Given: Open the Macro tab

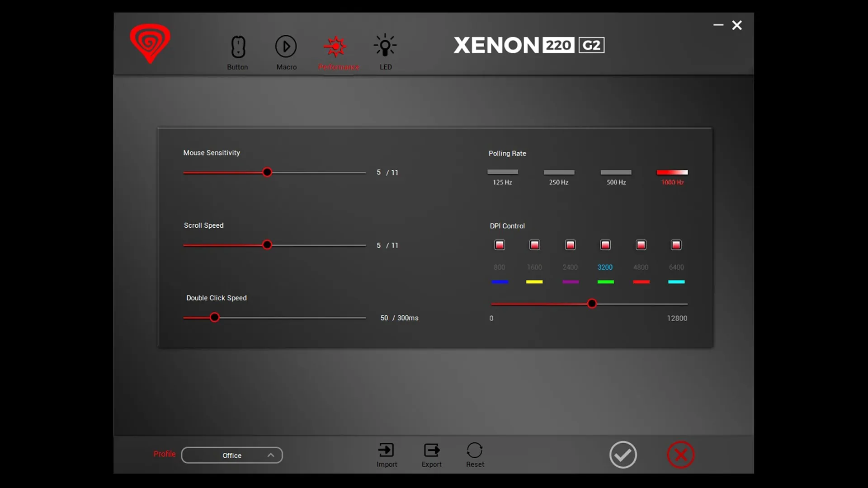Looking at the screenshot, I should pos(286,52).
